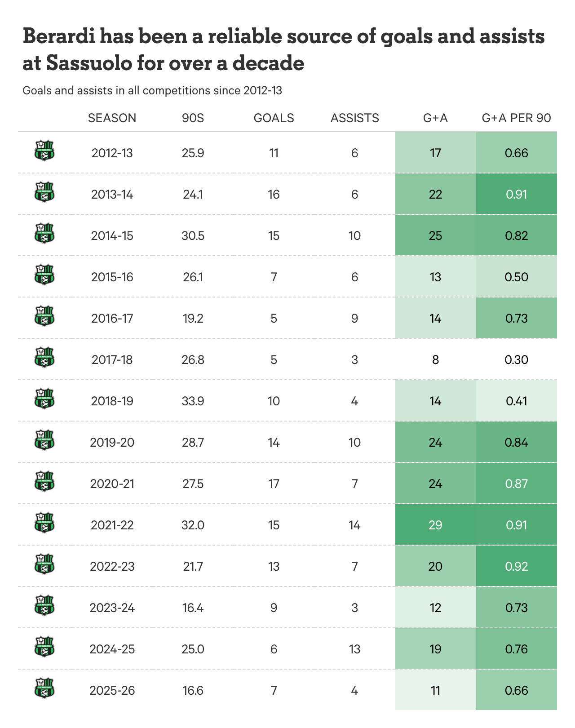The image size is (575, 728).
Task: Sort by the GOALS column header
Action: click(274, 118)
